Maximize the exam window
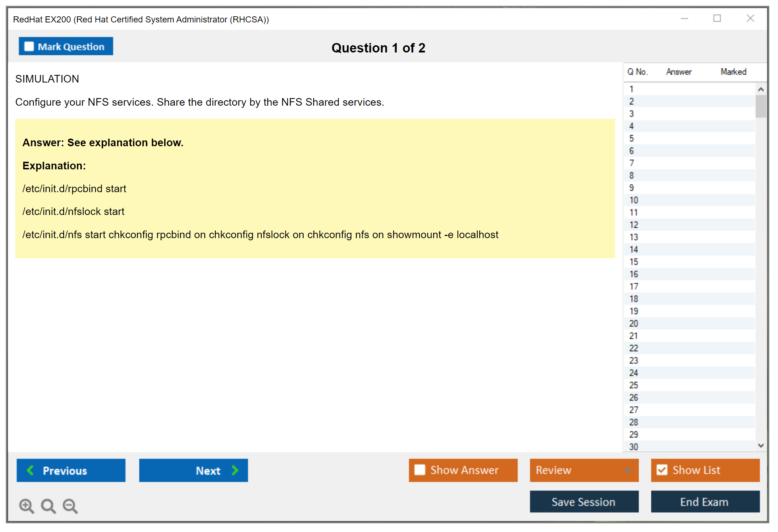The height and width of the screenshot is (532, 778). click(717, 18)
